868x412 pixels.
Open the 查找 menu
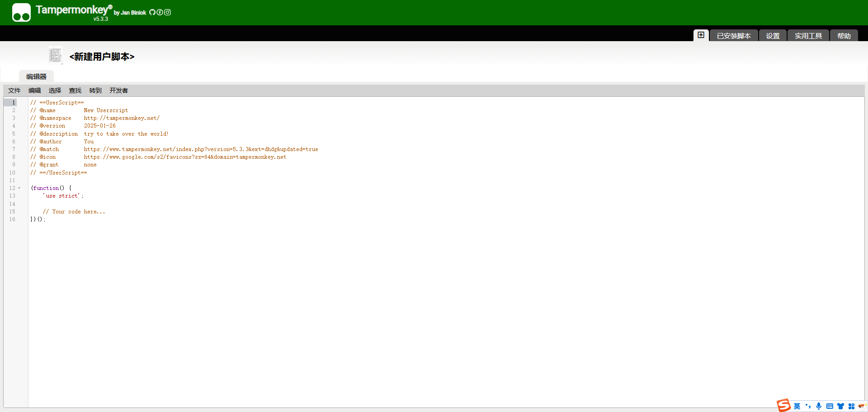tap(75, 90)
